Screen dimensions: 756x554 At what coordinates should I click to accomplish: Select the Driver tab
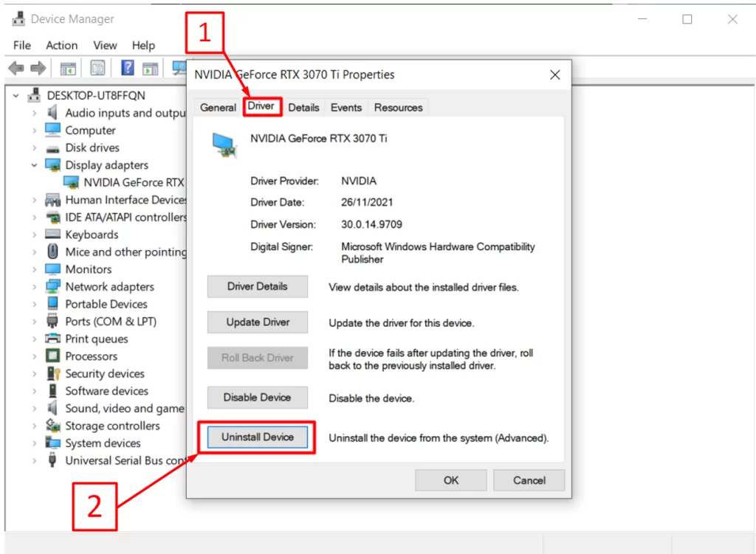click(x=261, y=106)
